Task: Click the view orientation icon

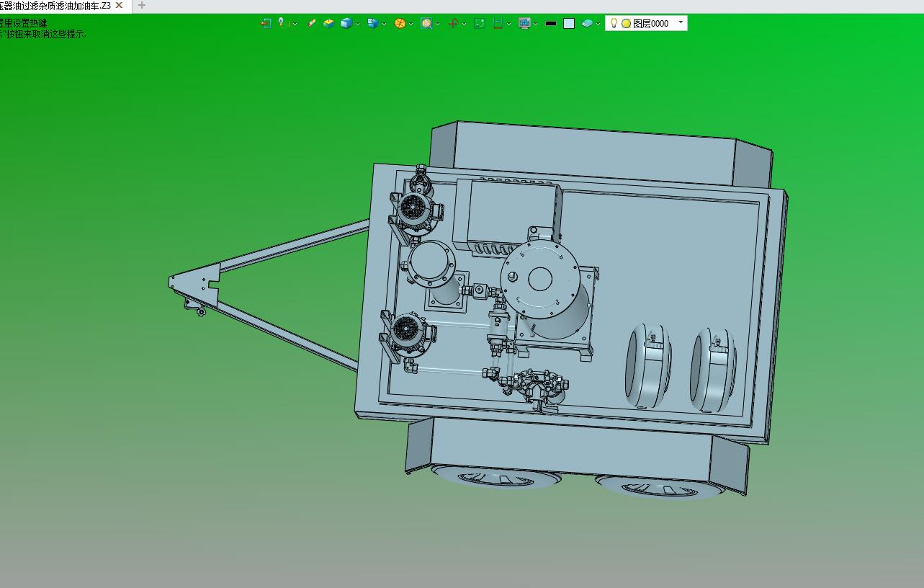Action: tap(372, 23)
